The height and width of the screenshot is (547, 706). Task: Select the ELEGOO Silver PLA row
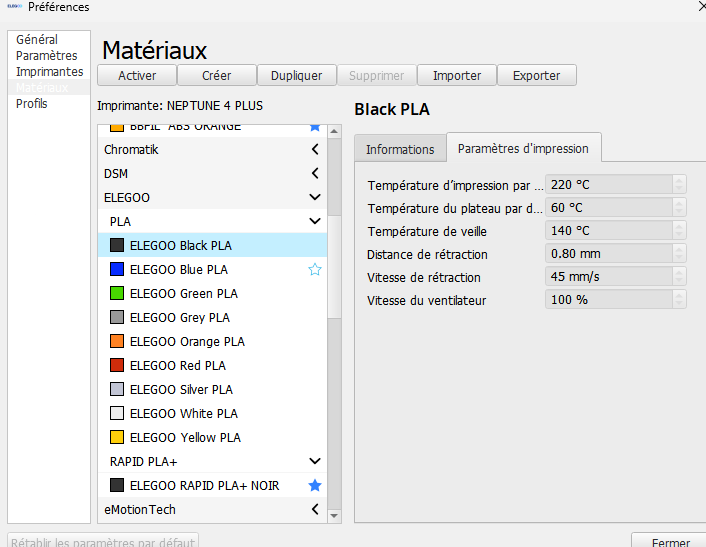coord(213,389)
